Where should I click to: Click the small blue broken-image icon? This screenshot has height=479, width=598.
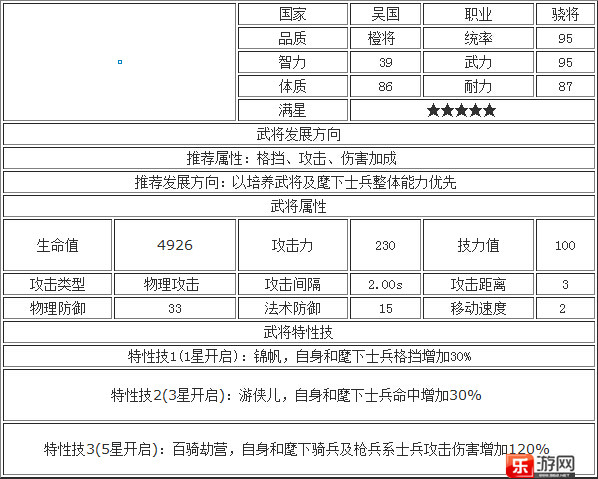point(120,62)
